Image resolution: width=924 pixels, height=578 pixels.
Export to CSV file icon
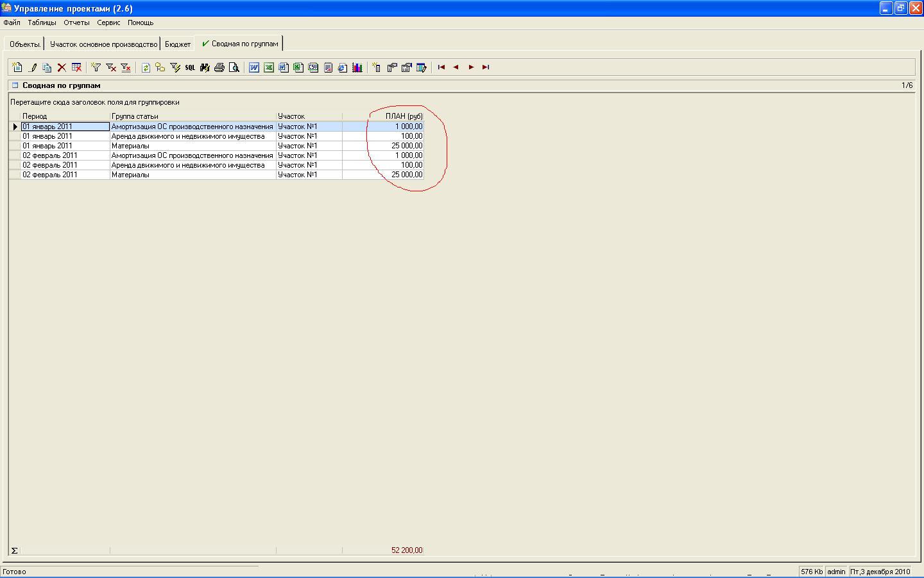(313, 67)
